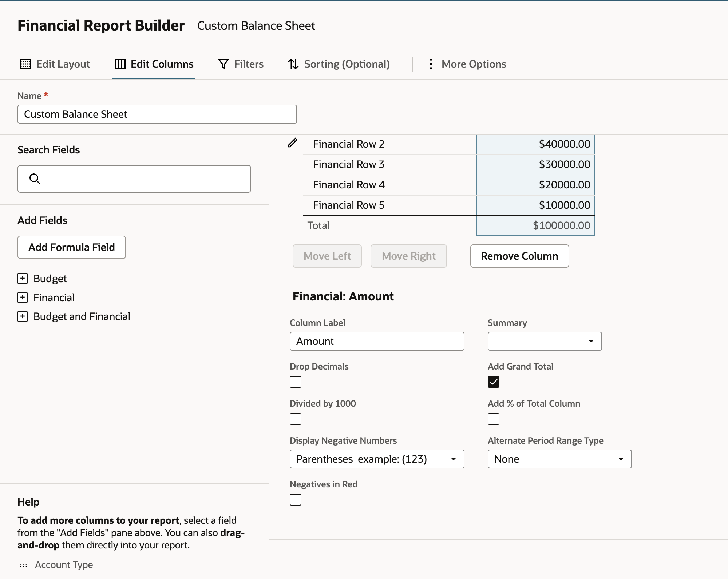Click the Move Right button
This screenshot has height=579, width=728.
pos(408,256)
